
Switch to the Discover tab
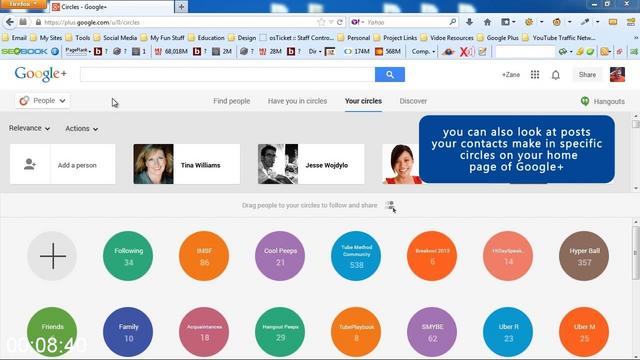point(413,101)
